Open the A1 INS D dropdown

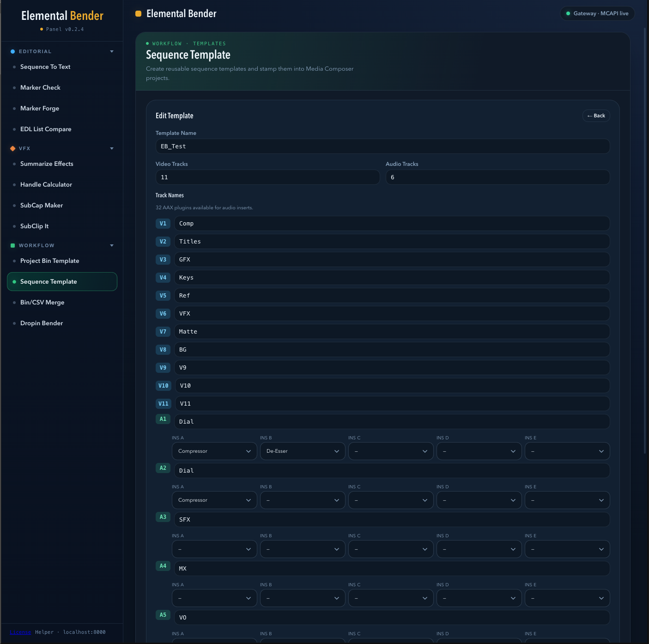(x=479, y=451)
